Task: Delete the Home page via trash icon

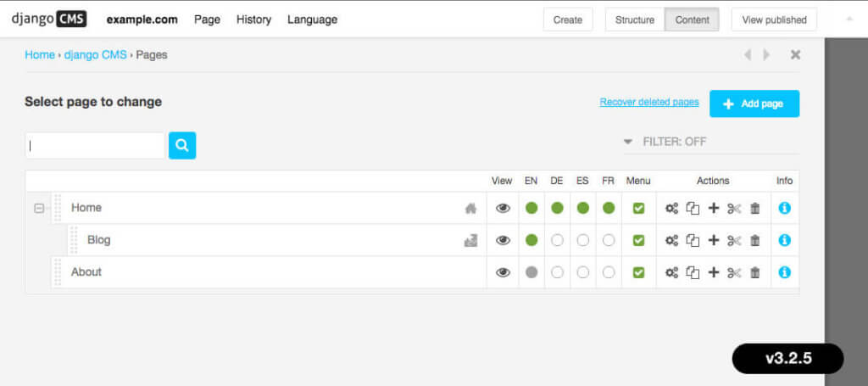Action: [755, 208]
